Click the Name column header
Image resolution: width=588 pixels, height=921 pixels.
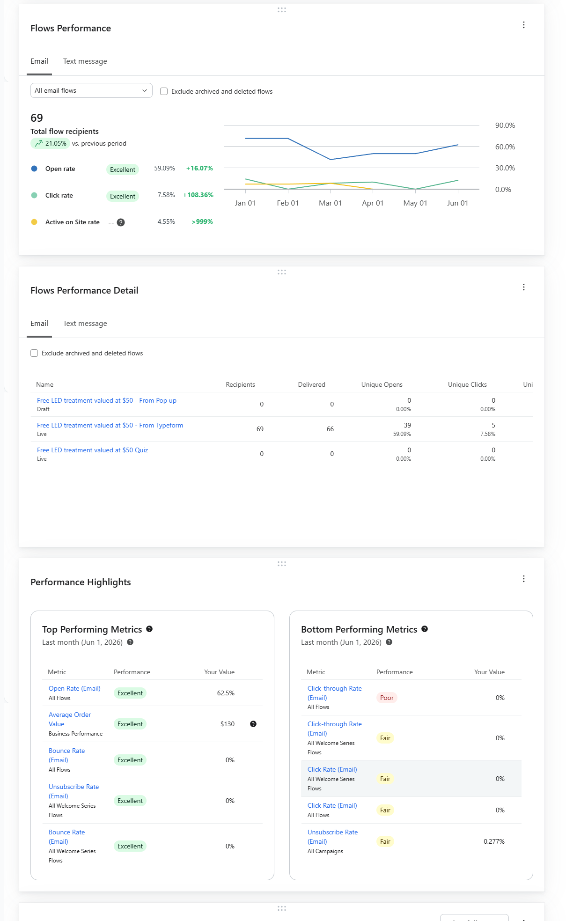click(45, 384)
